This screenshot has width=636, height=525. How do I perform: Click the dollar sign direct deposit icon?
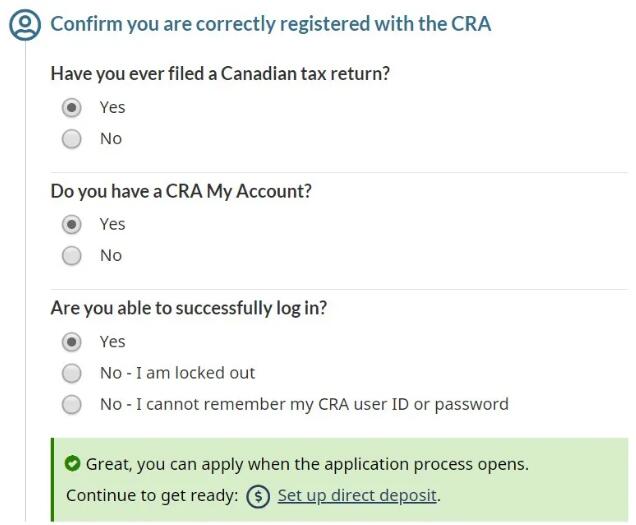(x=258, y=496)
